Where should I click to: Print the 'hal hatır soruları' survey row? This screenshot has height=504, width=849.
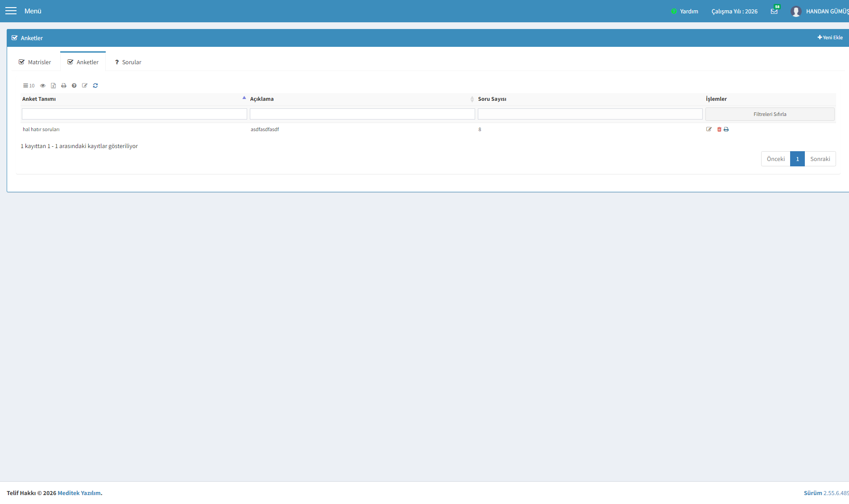(726, 129)
